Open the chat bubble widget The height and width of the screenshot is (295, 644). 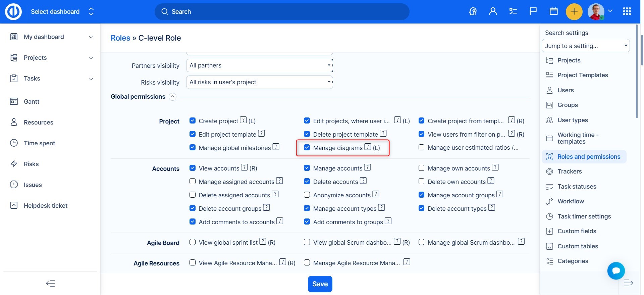point(616,271)
